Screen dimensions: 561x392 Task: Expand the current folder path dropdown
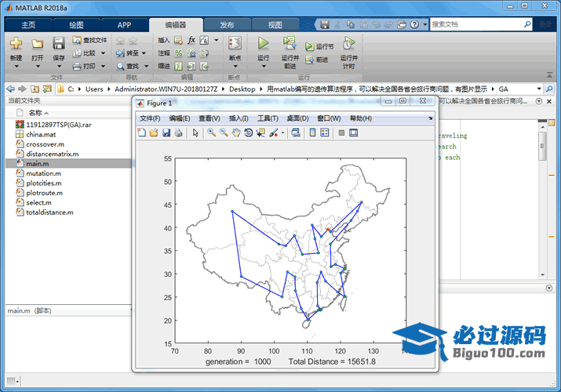tap(539, 89)
